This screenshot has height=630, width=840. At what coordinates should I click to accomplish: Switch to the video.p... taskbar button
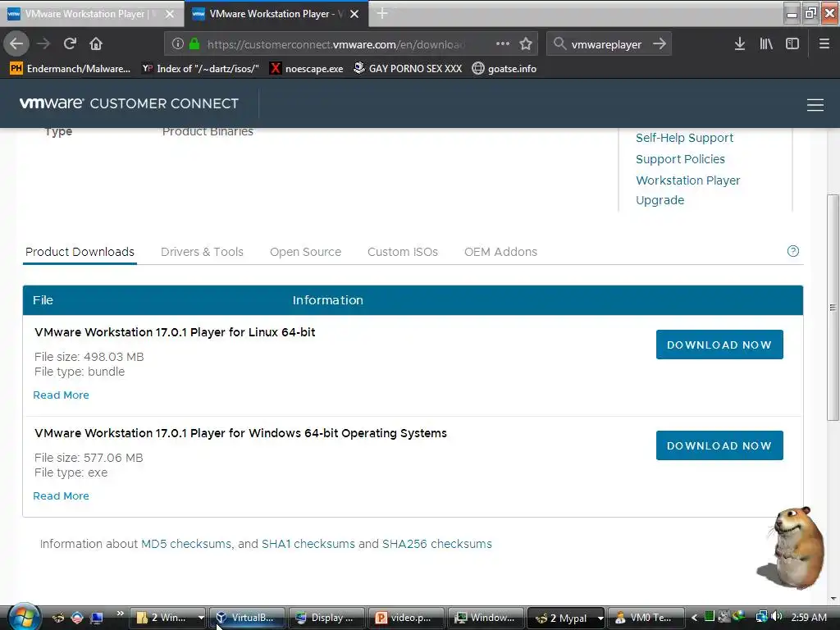pyautogui.click(x=406, y=618)
